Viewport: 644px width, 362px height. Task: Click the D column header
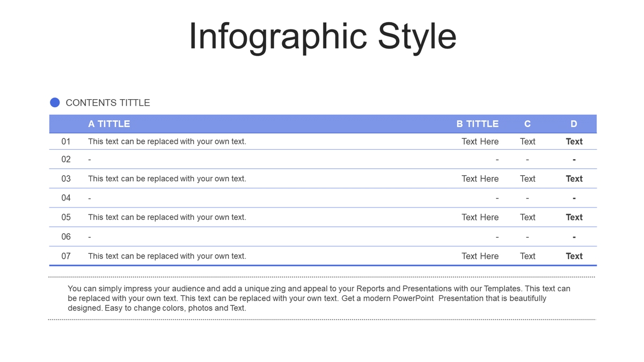(x=574, y=124)
